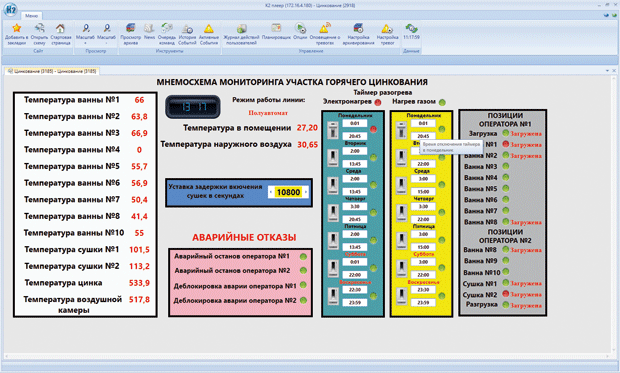620x373 pixels.
Task: Click the digital clock display showing 13 17
Action: click(193, 107)
